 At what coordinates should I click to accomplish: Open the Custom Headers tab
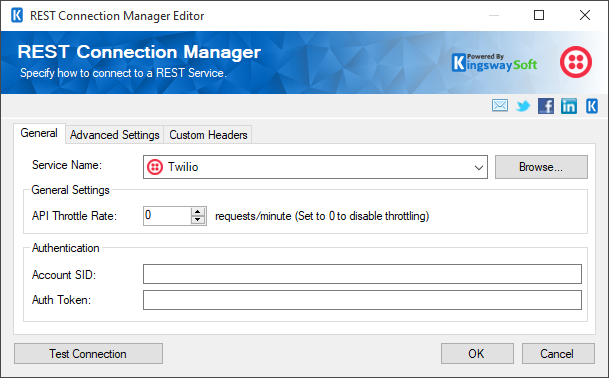tap(208, 135)
